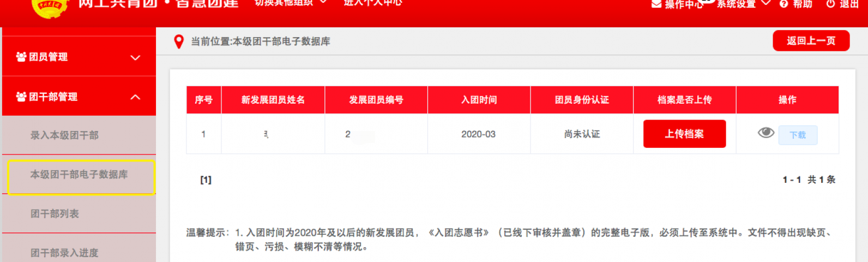Select 本级团干部电子数据库 sidebar item
The image size is (868, 262).
(79, 175)
